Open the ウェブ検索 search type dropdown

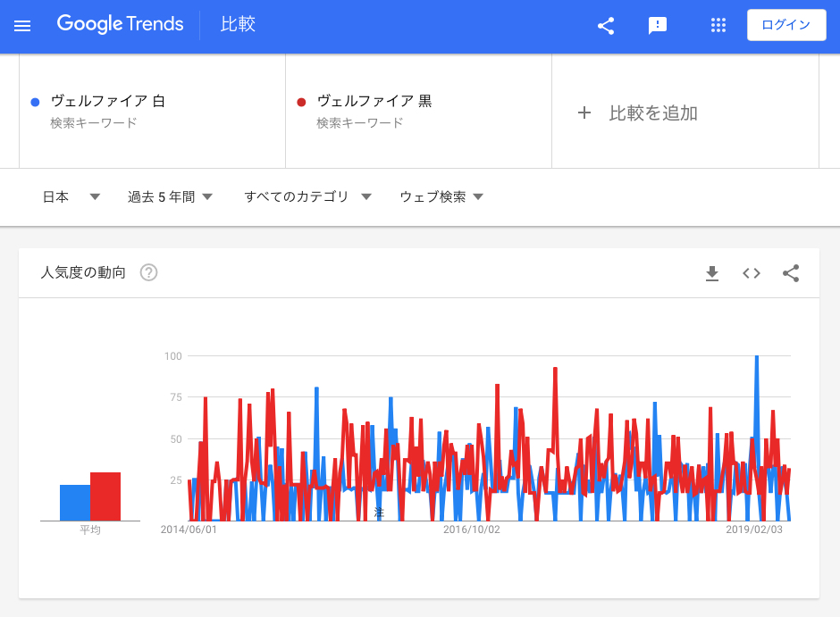[441, 197]
